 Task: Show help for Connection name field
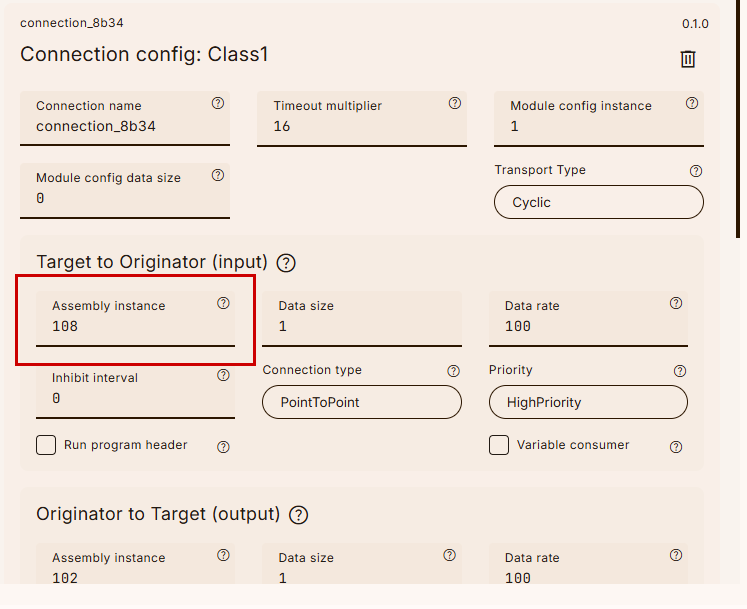tap(218, 103)
